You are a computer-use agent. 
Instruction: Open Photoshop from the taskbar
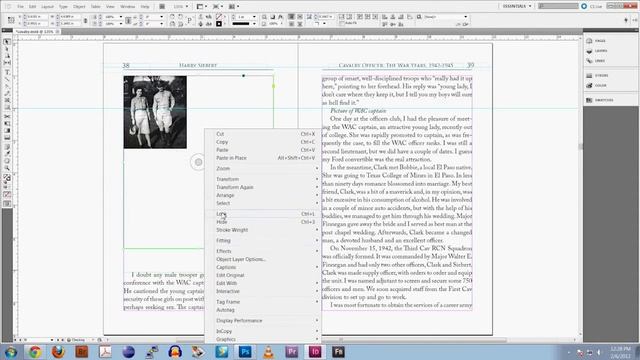245,351
